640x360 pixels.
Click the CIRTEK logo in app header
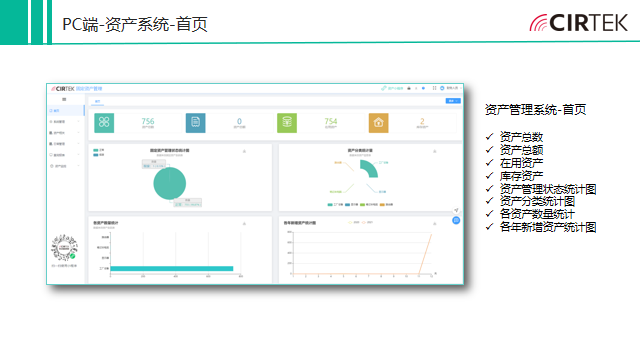63,89
